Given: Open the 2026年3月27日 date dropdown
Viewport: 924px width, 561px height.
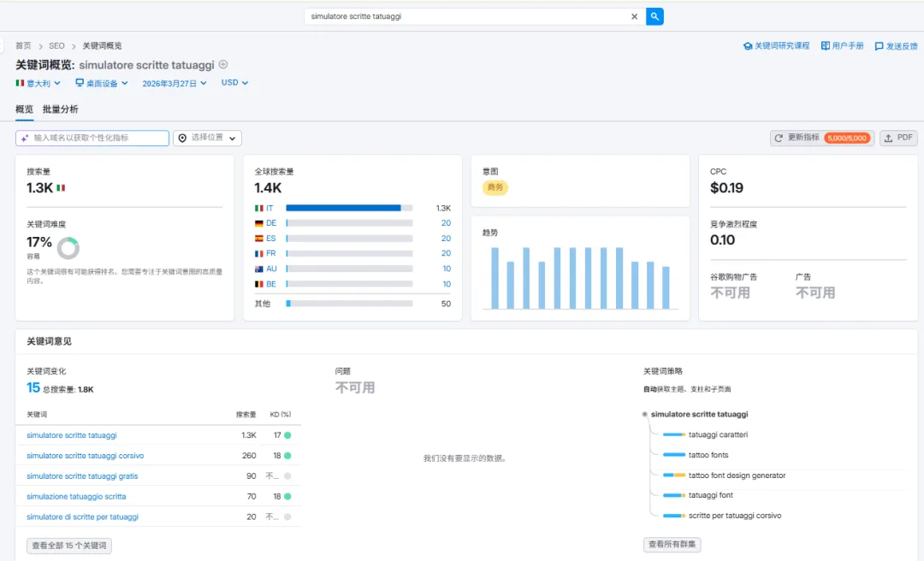Looking at the screenshot, I should pyautogui.click(x=175, y=83).
